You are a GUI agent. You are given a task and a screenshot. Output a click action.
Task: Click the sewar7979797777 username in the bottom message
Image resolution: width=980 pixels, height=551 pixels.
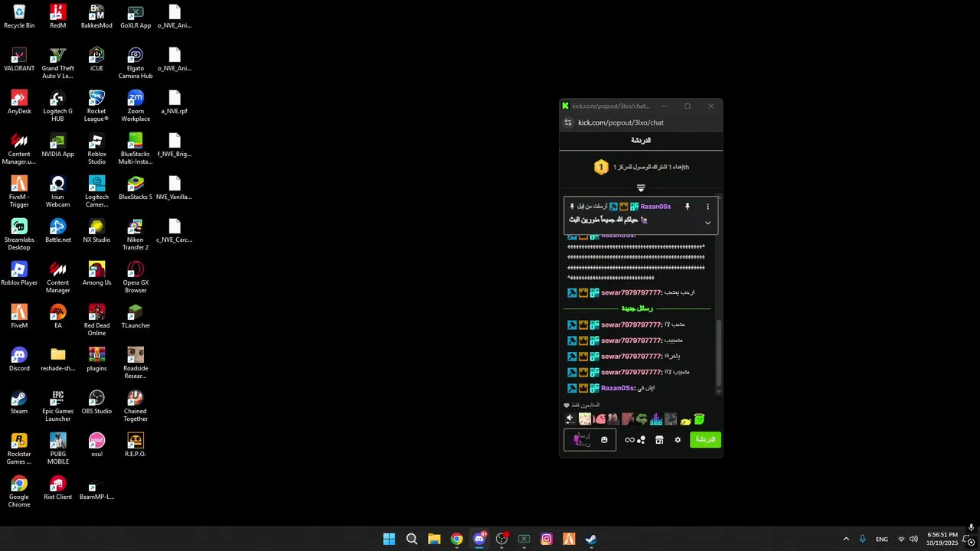pos(632,372)
